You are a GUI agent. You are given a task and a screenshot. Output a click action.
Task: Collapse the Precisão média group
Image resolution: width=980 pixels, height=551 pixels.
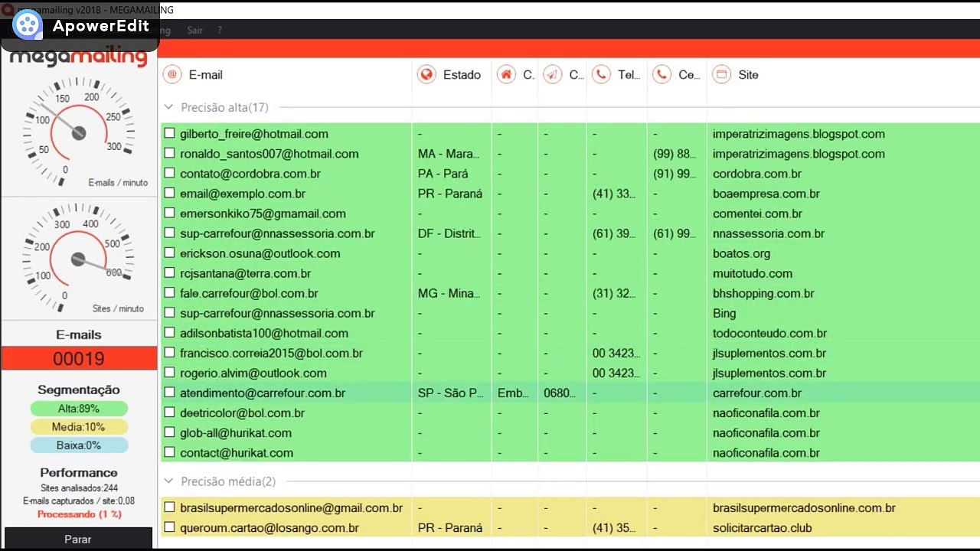coord(169,481)
